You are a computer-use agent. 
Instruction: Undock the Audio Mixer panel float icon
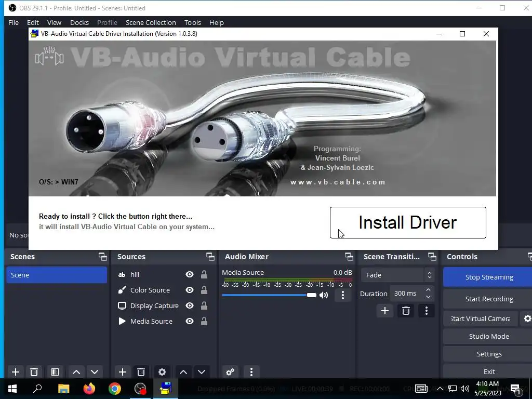349,257
